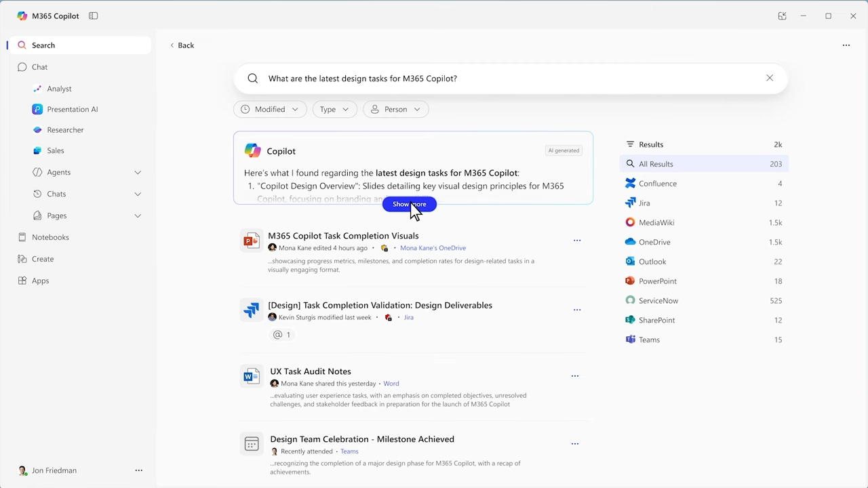868x488 pixels.
Task: Clear the search query with the X
Action: click(x=770, y=78)
